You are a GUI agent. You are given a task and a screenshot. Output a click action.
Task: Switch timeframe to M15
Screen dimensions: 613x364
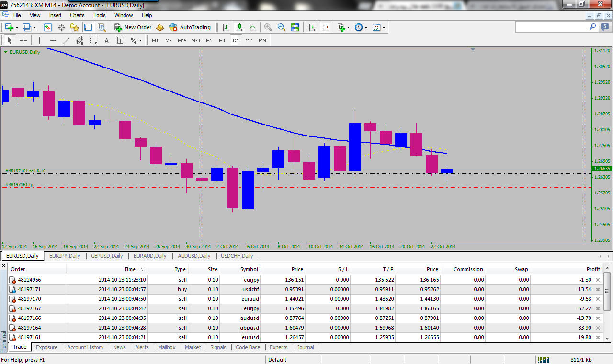coord(182,40)
